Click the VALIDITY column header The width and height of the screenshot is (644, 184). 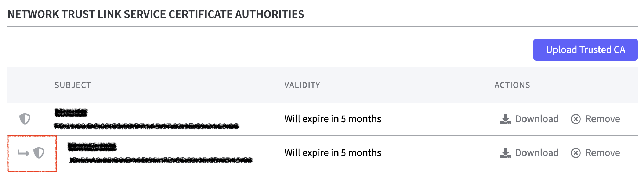(302, 85)
